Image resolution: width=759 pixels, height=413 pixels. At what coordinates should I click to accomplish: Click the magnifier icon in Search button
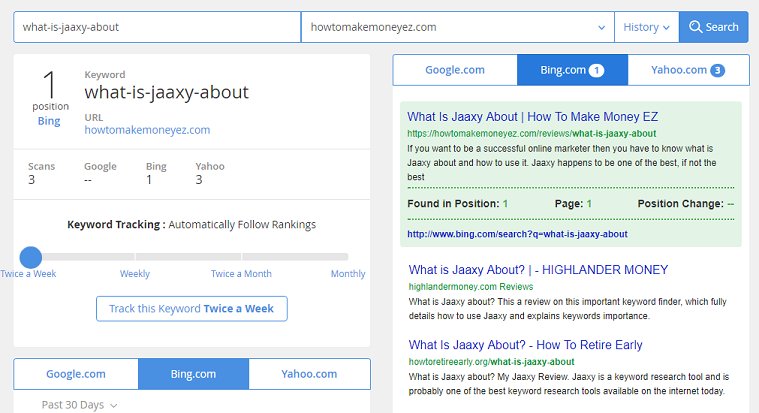click(x=695, y=27)
